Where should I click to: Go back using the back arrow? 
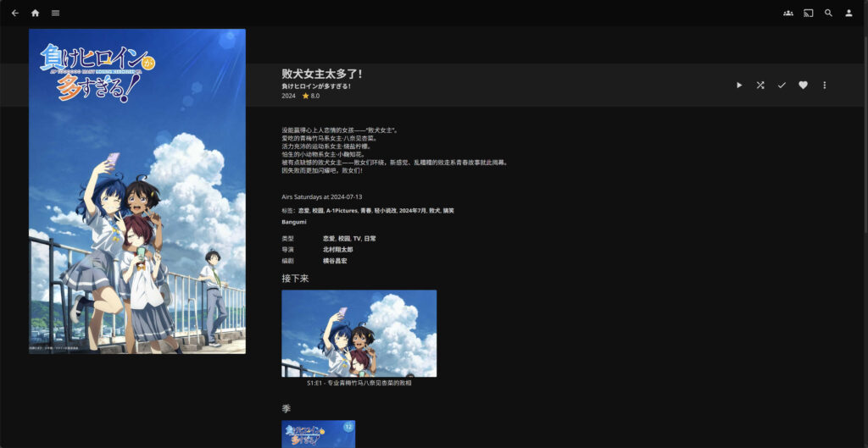tap(14, 13)
